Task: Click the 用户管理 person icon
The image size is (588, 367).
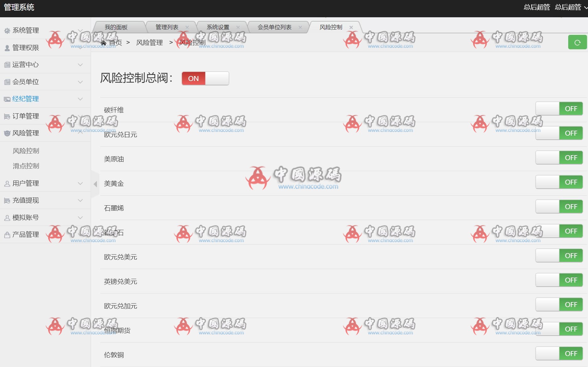Action: tap(7, 183)
